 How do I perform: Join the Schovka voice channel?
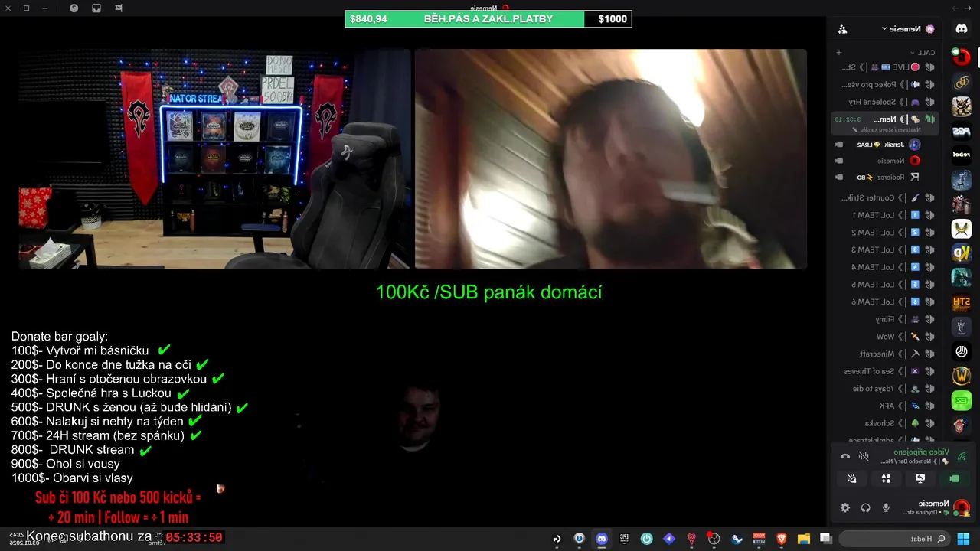tap(886, 423)
